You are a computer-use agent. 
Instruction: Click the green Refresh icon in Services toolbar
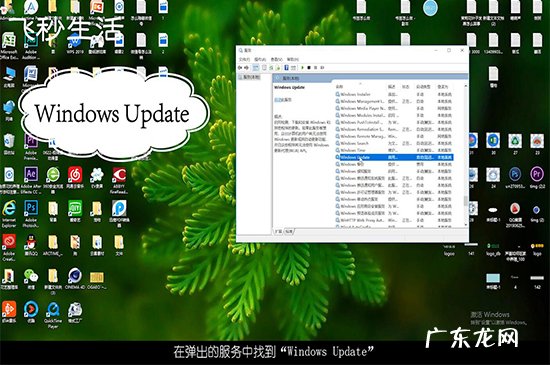(x=271, y=68)
